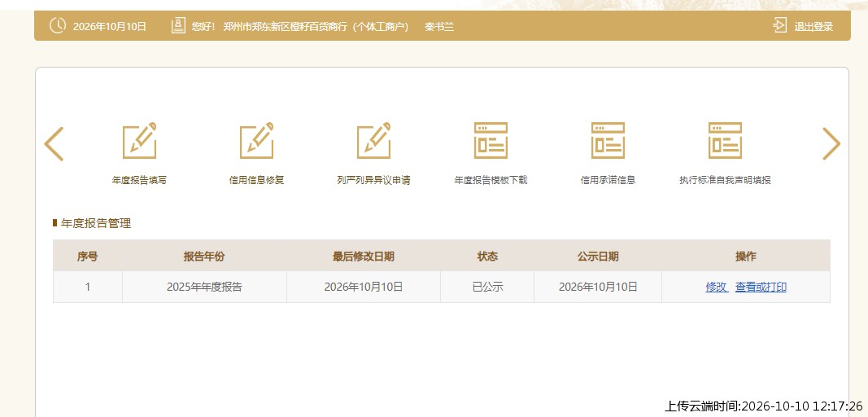The image size is (868, 417).
Task: Click the row number 1 cell
Action: [88, 288]
